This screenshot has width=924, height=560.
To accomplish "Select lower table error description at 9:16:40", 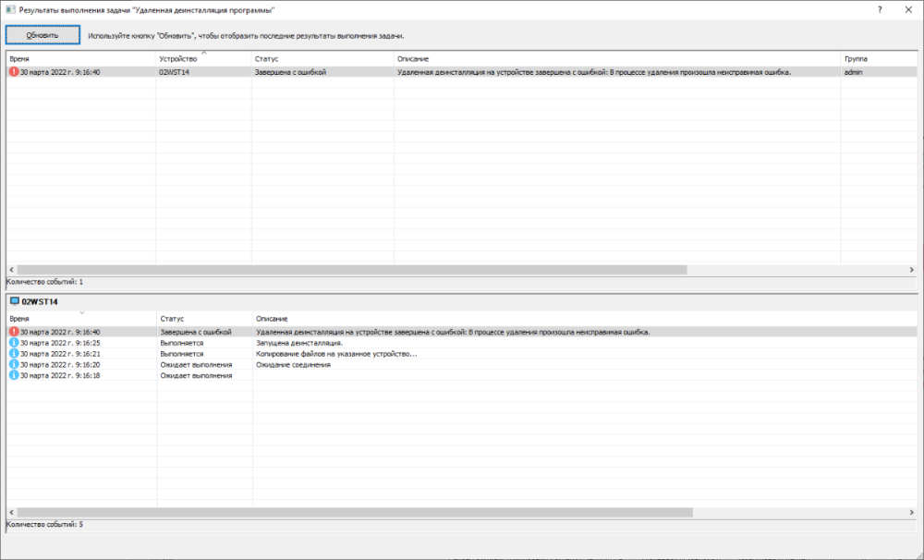I will point(453,332).
